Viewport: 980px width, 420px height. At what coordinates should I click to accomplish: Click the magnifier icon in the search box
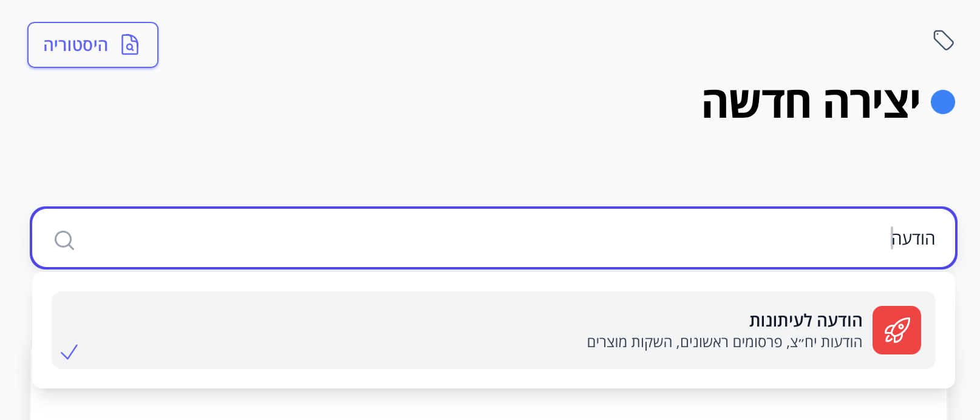[64, 240]
